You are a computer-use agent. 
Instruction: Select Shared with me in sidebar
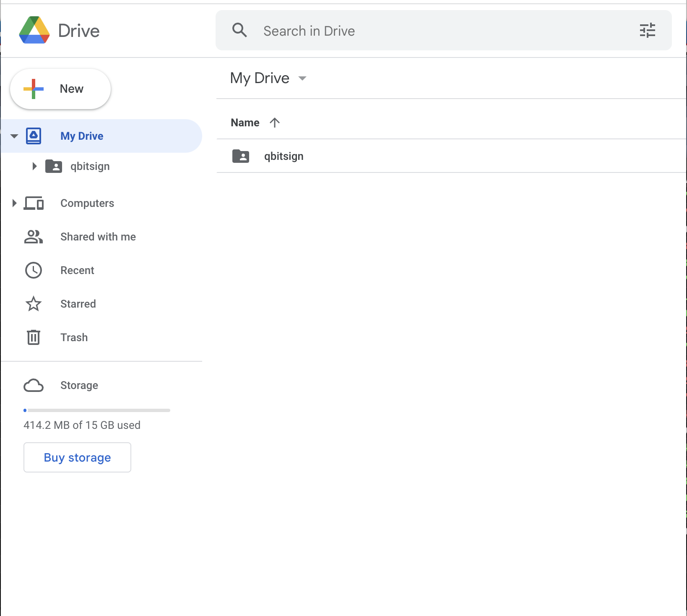(98, 237)
